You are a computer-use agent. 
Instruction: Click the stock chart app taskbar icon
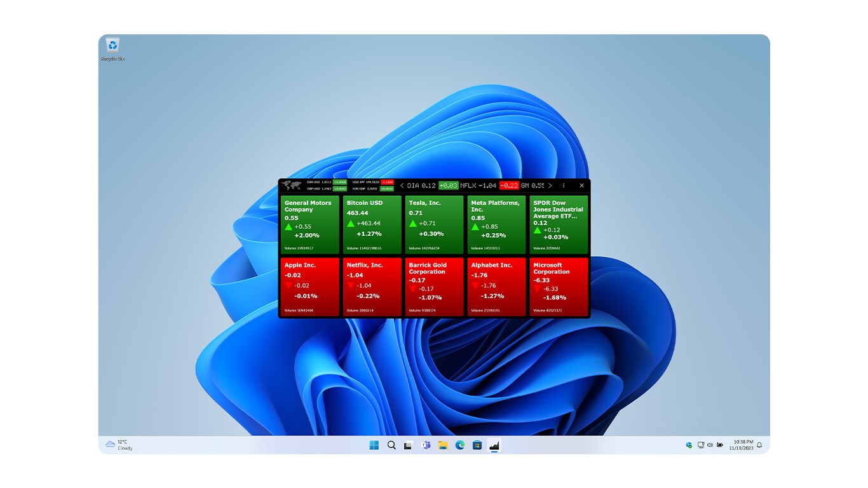(x=494, y=445)
